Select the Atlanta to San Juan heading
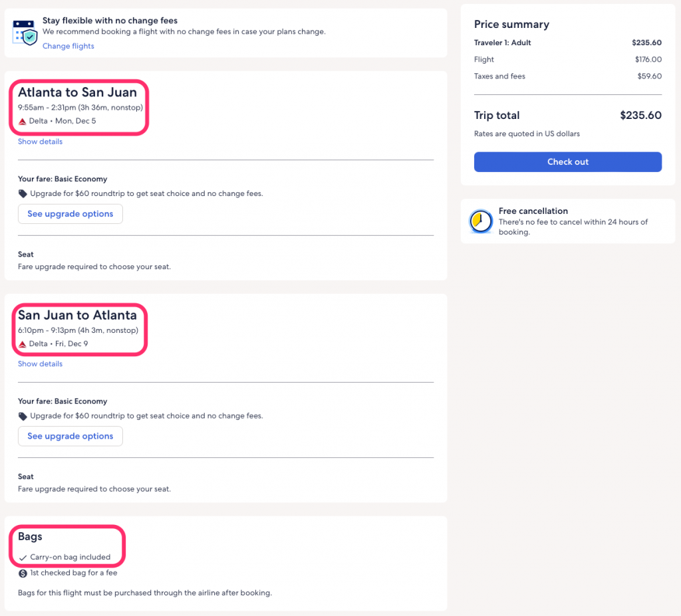 (x=77, y=92)
